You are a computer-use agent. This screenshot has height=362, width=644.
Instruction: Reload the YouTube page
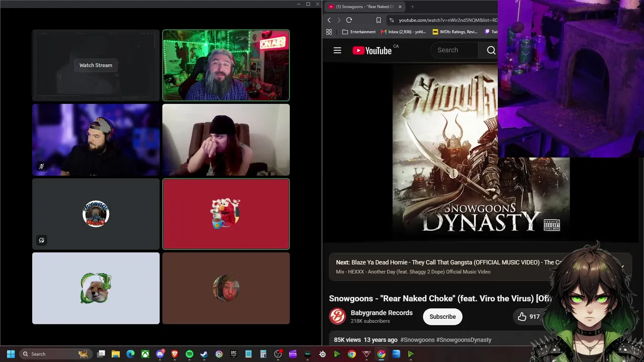pyautogui.click(x=349, y=20)
